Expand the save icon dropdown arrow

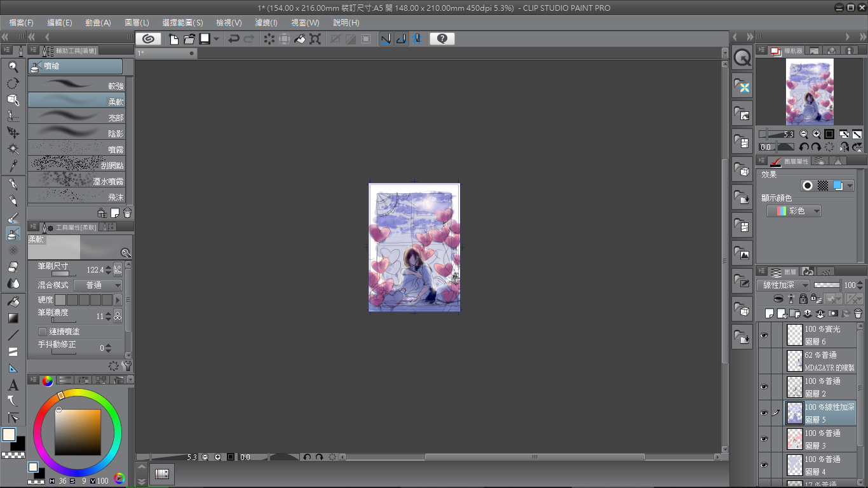216,39
